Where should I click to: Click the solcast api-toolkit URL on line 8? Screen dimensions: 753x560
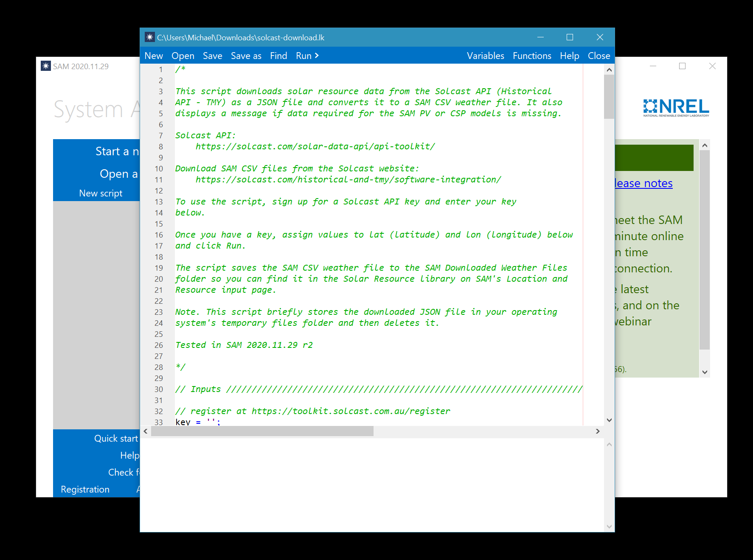(x=315, y=146)
